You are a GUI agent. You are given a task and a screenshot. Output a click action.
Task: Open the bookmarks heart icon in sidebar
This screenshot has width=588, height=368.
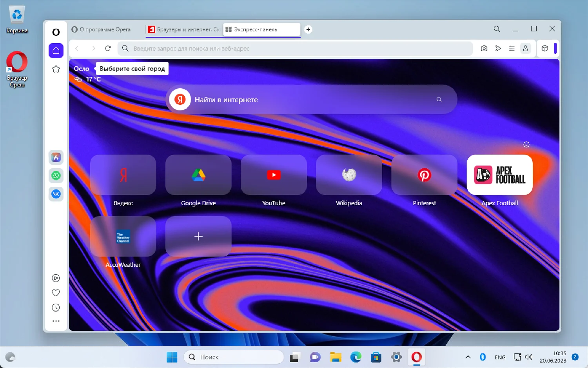click(x=56, y=293)
